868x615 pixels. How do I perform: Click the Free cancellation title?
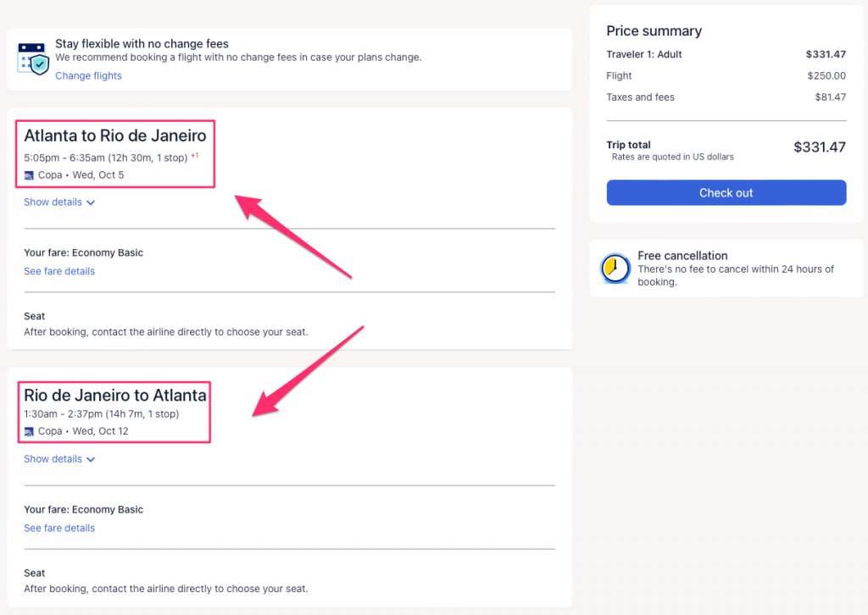pyautogui.click(x=682, y=256)
